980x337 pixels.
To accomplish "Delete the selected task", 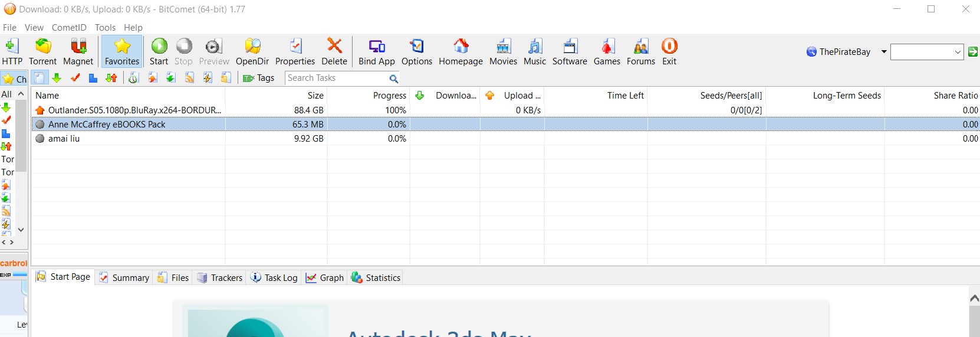I will click(334, 51).
